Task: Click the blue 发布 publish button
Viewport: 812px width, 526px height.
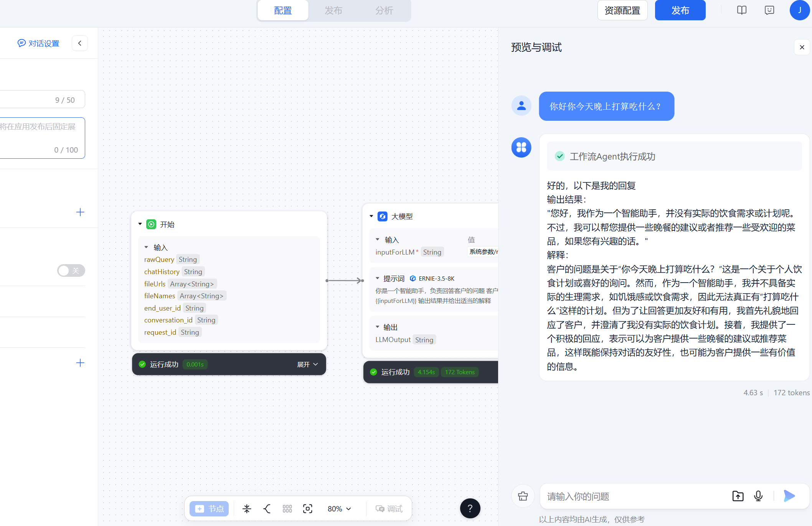Action: (x=680, y=10)
